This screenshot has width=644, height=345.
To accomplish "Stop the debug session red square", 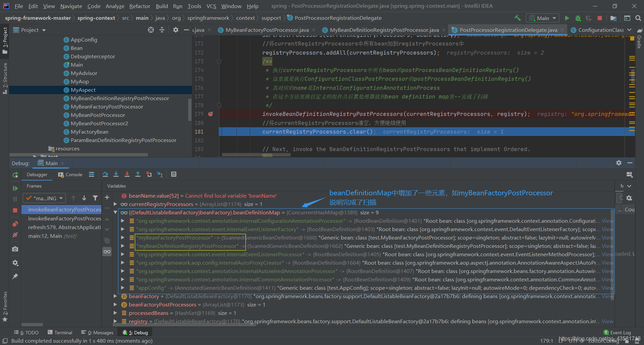I will pos(15,210).
